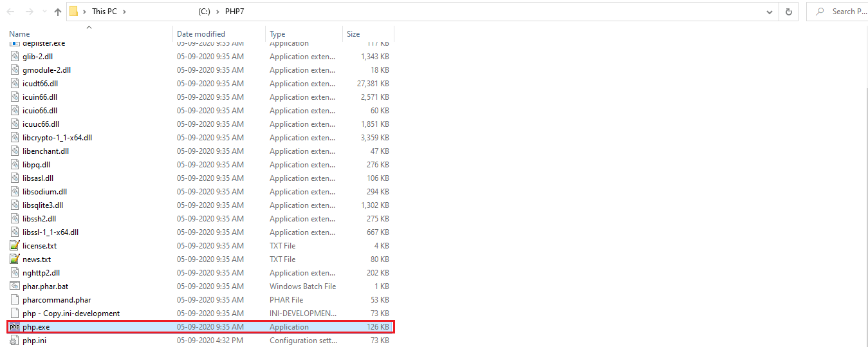Viewport: 868px width, 347px height.
Task: Sort by Type column header
Action: 277,34
